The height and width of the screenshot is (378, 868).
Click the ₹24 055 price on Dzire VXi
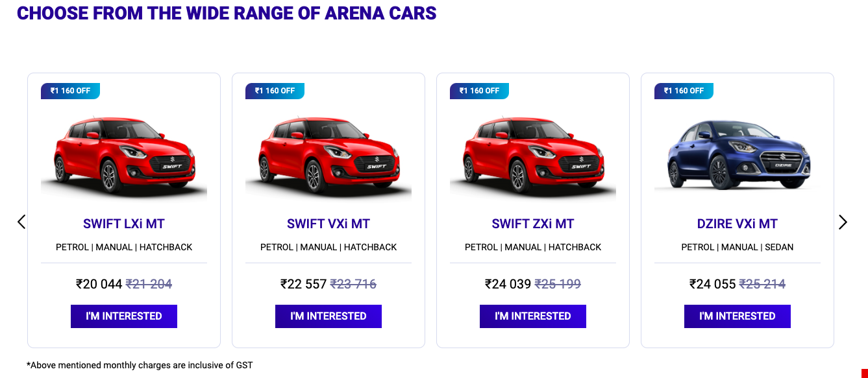(713, 284)
